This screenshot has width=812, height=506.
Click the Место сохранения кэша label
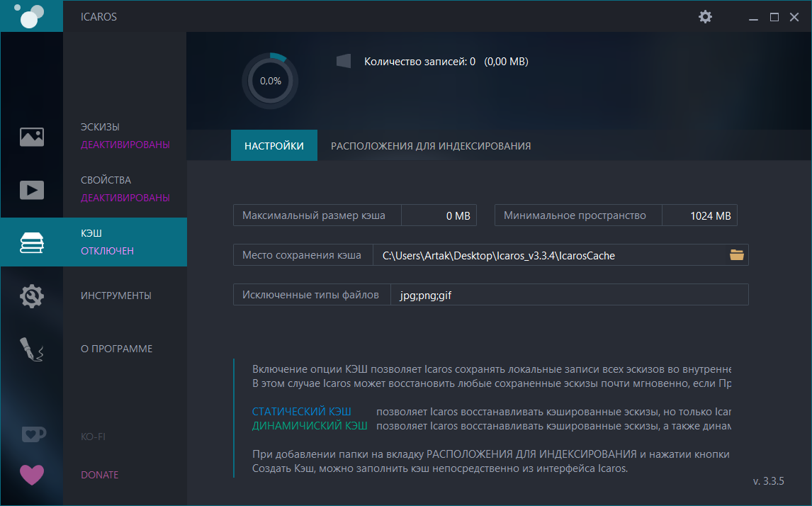click(x=302, y=255)
